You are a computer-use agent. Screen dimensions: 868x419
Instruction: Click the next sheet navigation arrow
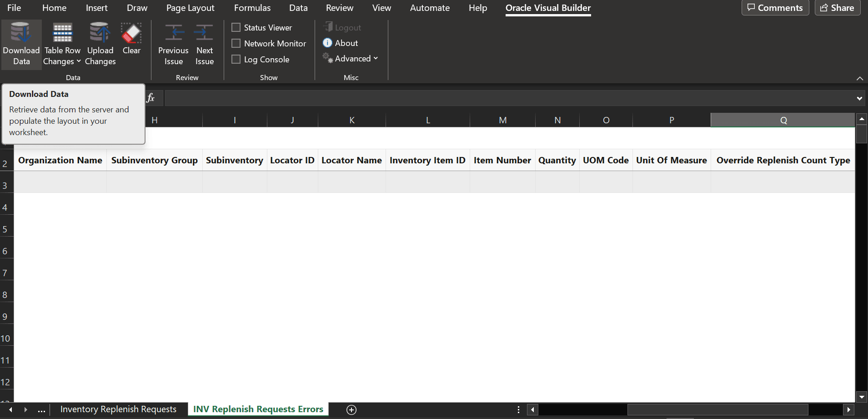pos(25,409)
